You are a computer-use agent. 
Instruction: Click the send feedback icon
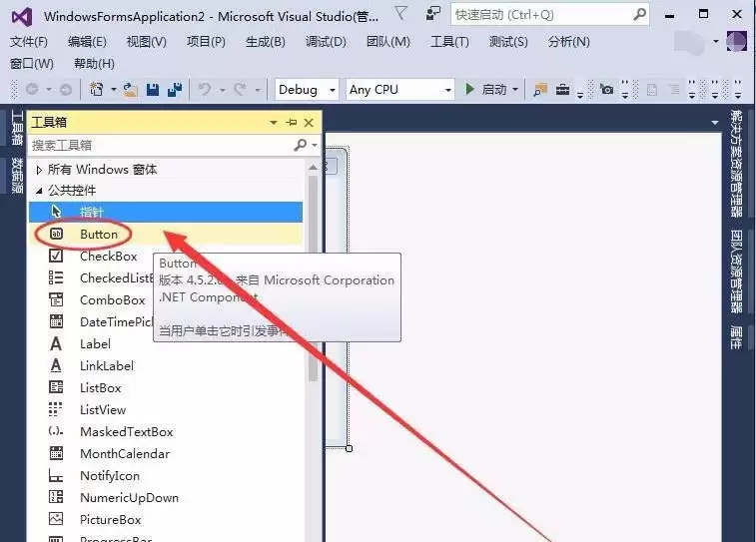click(433, 14)
